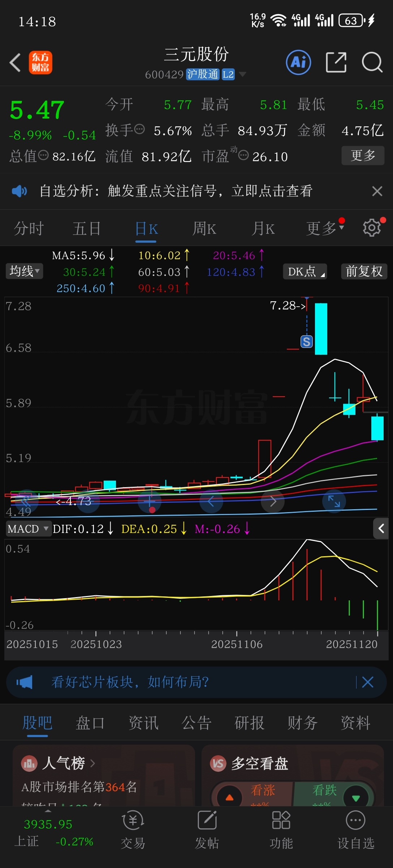Vote 看跌 bearish
The width and height of the screenshot is (393, 868).
click(334, 794)
